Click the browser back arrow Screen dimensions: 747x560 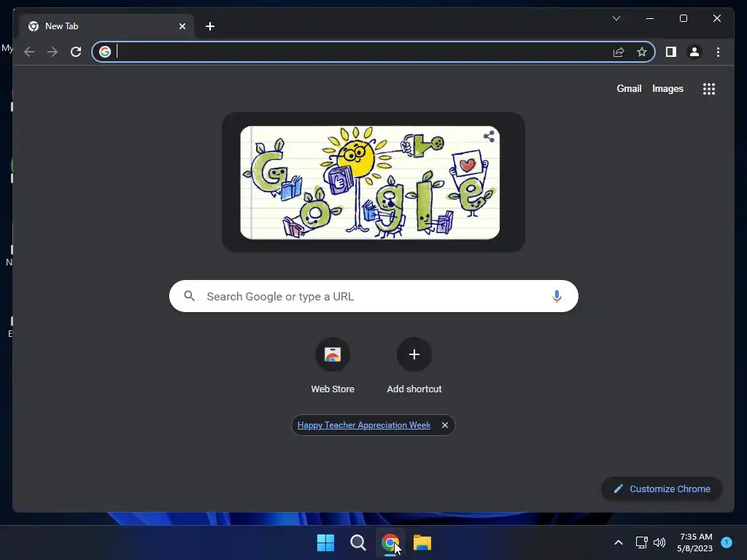coord(29,52)
